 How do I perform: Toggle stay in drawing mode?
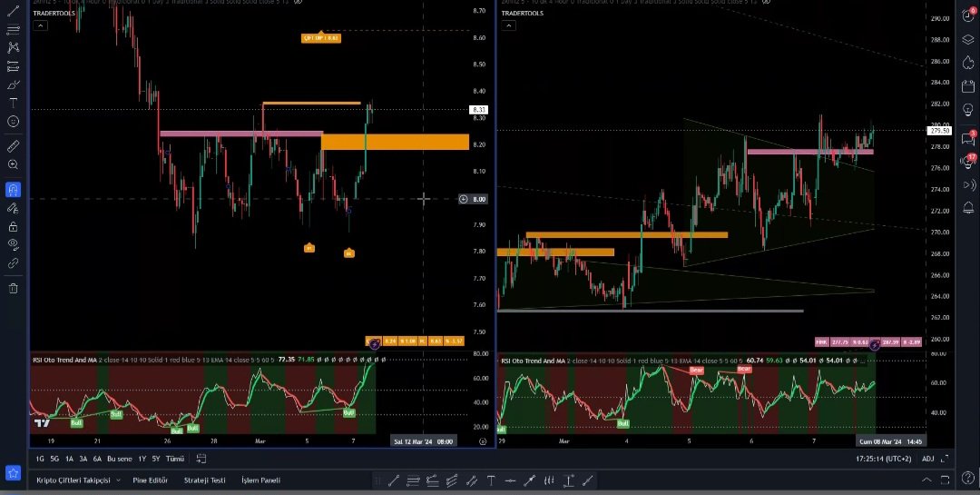13,208
